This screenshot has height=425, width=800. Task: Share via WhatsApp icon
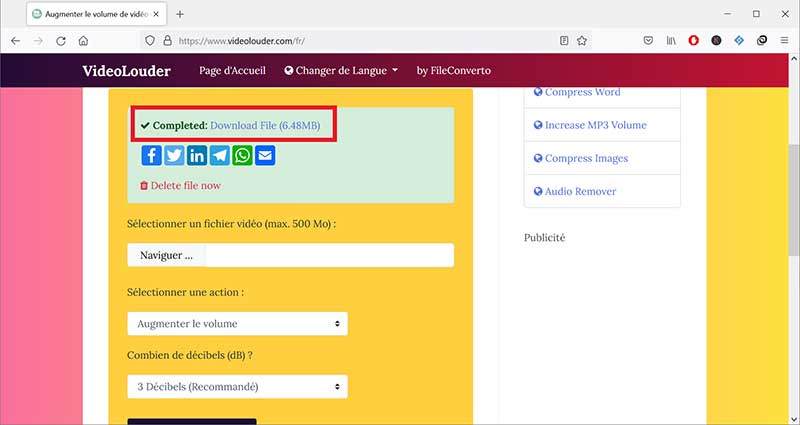(242, 156)
